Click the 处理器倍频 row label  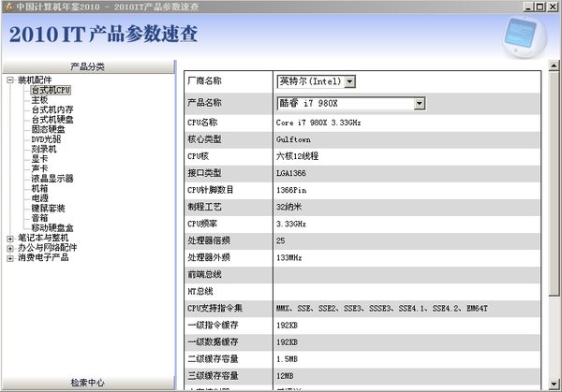point(209,240)
